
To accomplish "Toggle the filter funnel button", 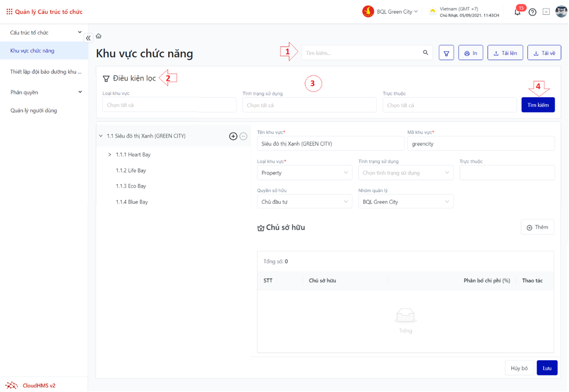I will (x=446, y=53).
